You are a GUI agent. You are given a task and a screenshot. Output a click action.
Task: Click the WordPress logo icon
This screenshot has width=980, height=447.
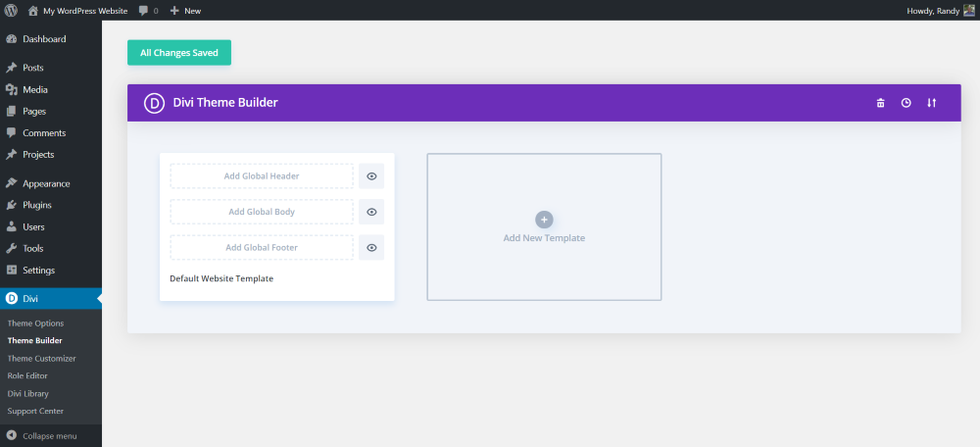pos(11,11)
